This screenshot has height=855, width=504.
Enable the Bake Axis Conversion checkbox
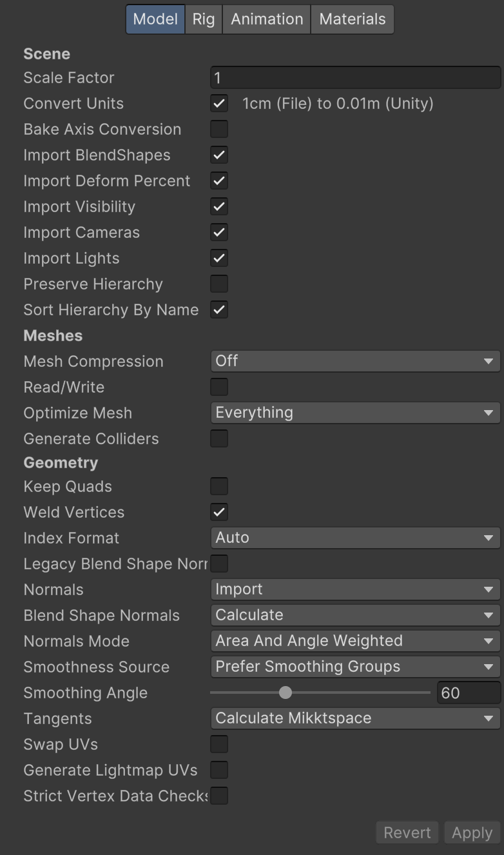(x=218, y=129)
